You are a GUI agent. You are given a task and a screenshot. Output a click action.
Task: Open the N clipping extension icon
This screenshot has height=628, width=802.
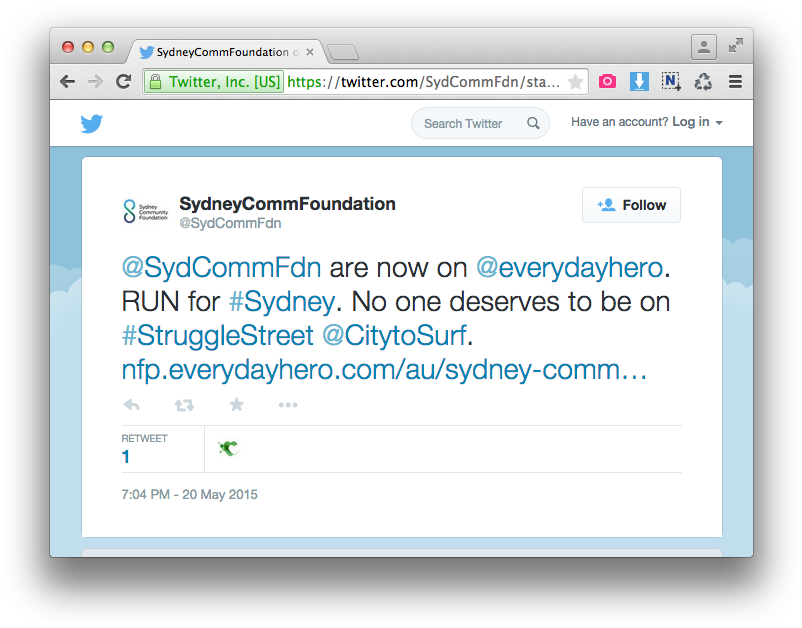[x=671, y=81]
